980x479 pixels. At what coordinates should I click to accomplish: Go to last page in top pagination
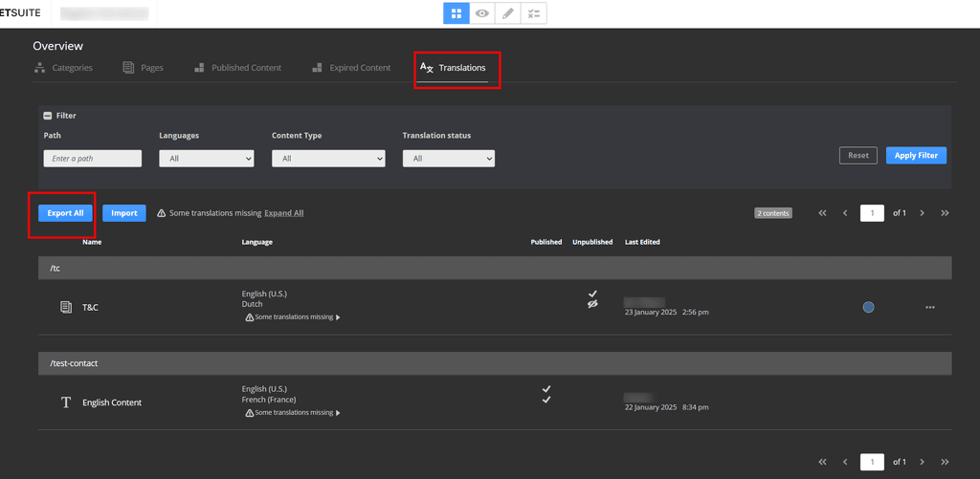(x=945, y=213)
